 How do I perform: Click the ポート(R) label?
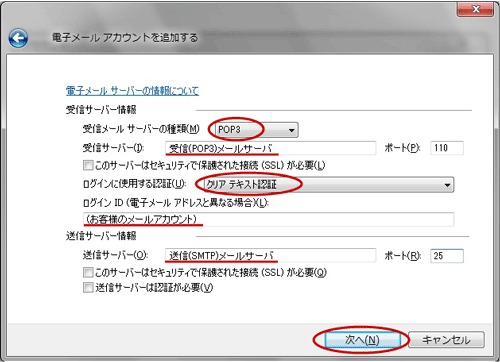pos(403,256)
